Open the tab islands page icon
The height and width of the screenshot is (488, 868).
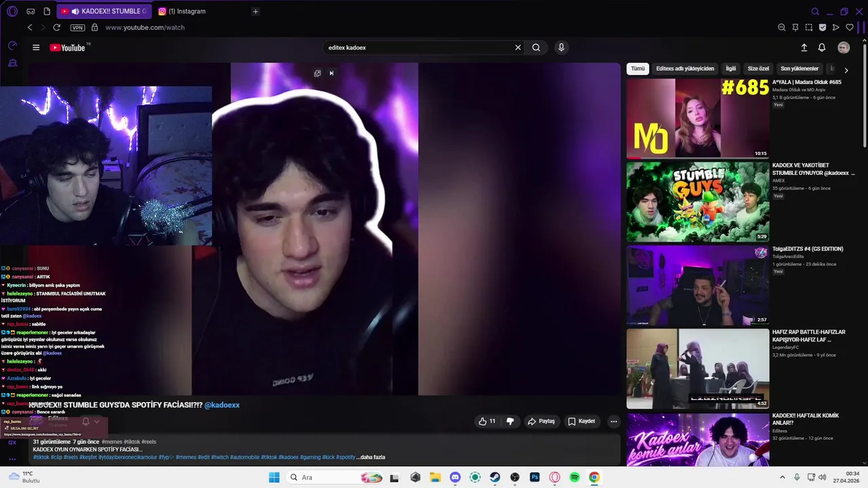pyautogui.click(x=47, y=12)
